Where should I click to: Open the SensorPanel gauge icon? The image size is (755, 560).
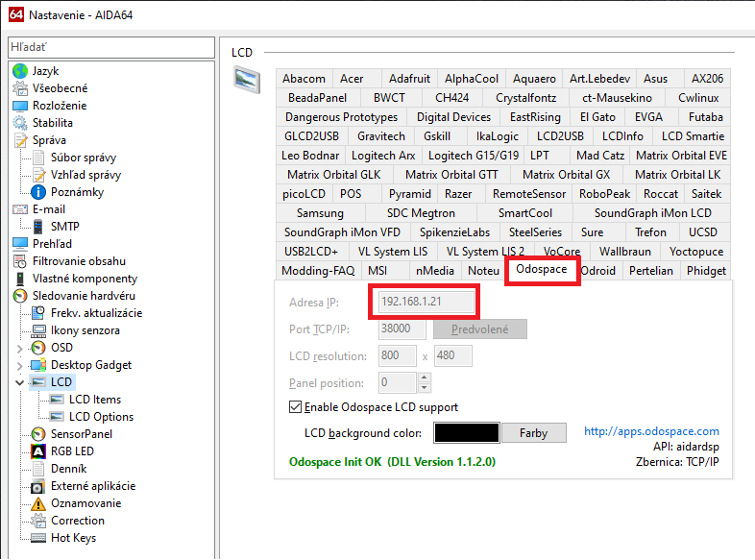click(x=38, y=434)
